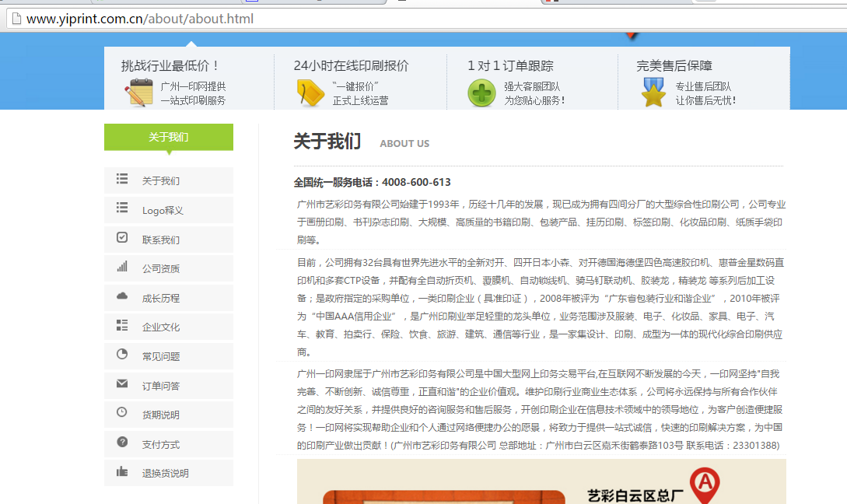847x504 pixels.
Task: Click the 专业售后团队 让你售后无忧 text
Action: point(705,93)
